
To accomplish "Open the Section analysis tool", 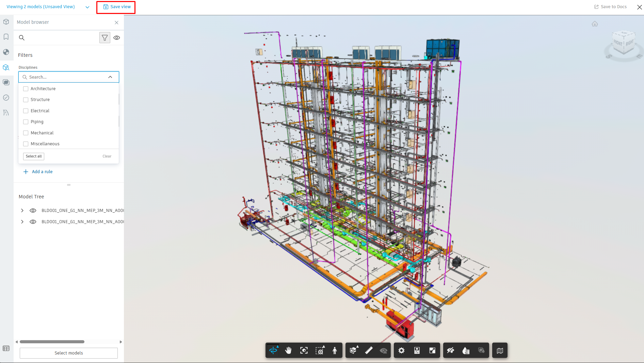I will 353,350.
